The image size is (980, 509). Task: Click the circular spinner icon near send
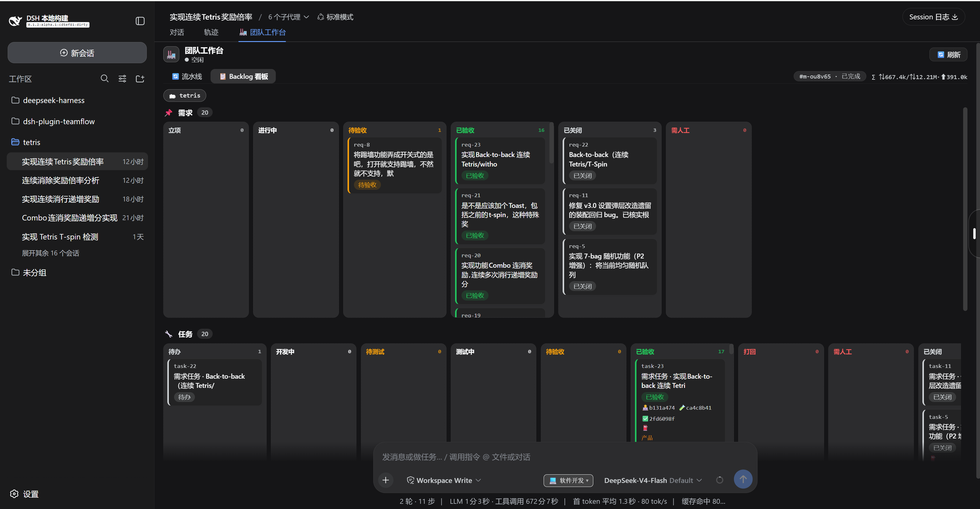click(720, 480)
